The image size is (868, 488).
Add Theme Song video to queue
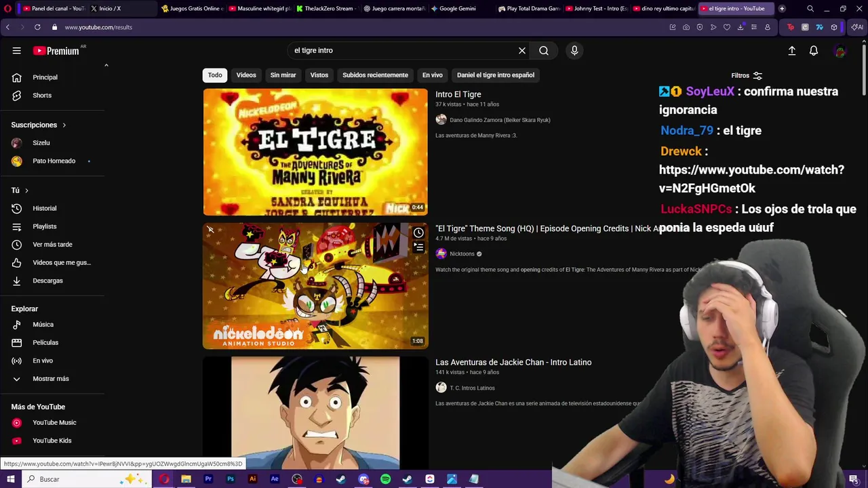coord(418,248)
